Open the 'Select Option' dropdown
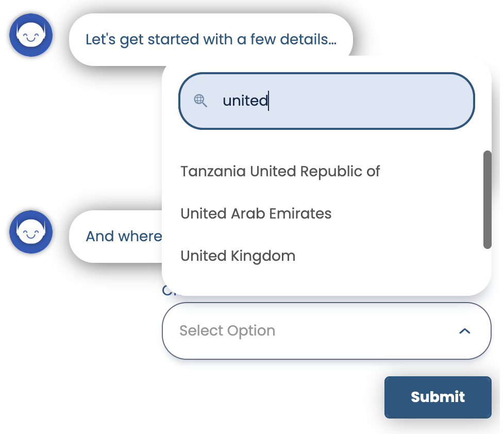Screen dimensions: 504x434 pyautogui.click(x=326, y=331)
